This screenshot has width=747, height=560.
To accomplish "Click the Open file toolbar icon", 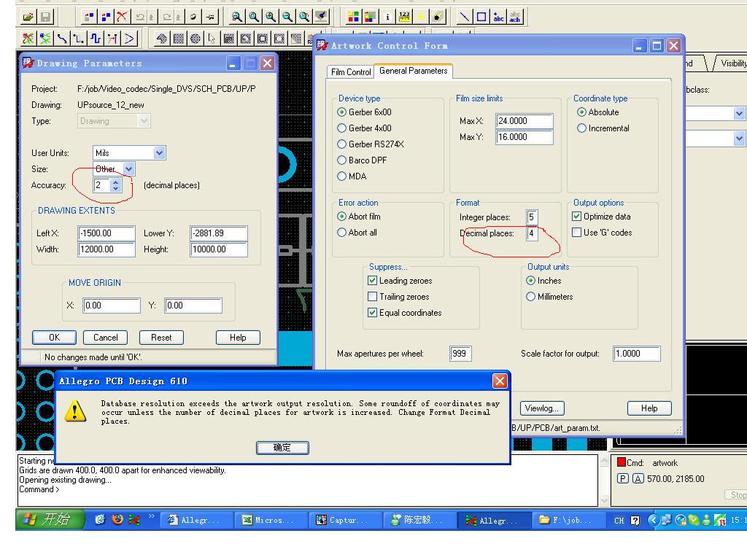I will pyautogui.click(x=28, y=17).
